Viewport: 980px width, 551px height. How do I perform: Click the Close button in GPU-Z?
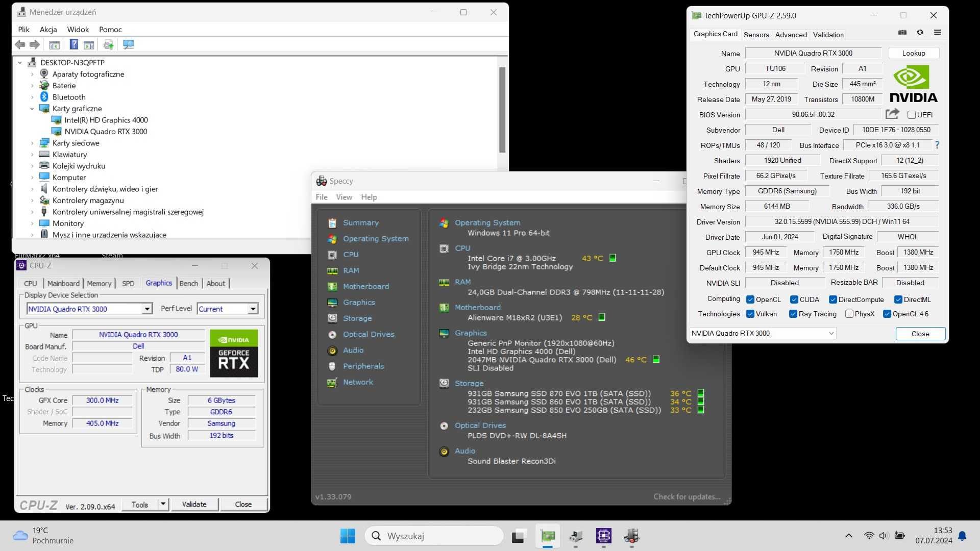pyautogui.click(x=920, y=334)
